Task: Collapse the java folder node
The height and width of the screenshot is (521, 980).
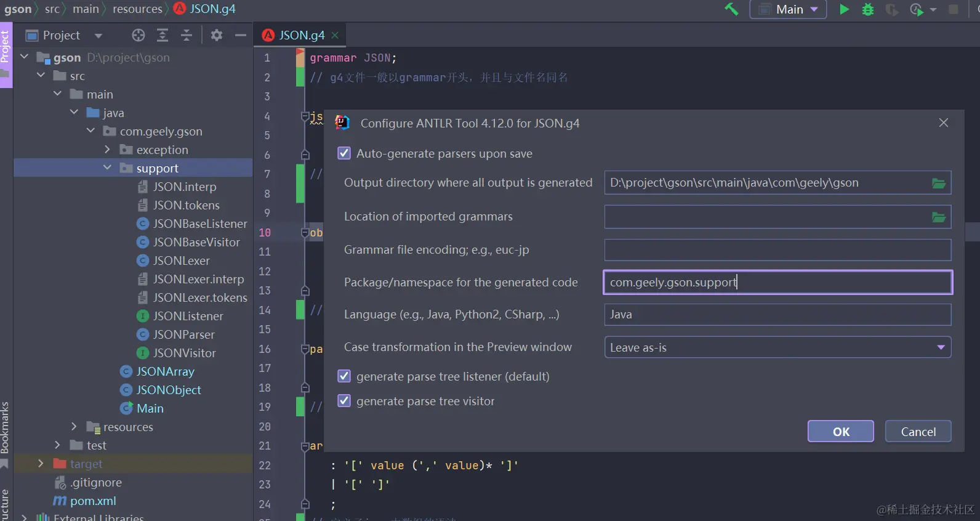Action: click(74, 112)
